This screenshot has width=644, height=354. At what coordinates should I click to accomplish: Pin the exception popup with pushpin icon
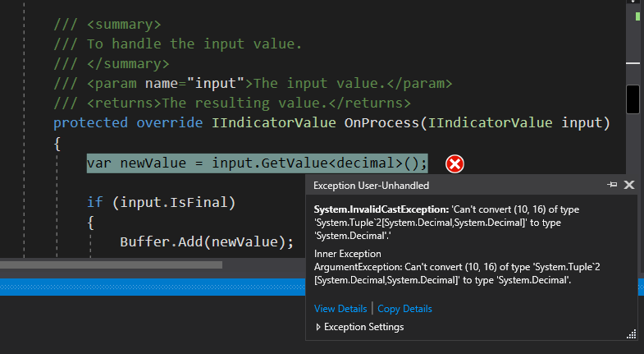[x=612, y=185]
